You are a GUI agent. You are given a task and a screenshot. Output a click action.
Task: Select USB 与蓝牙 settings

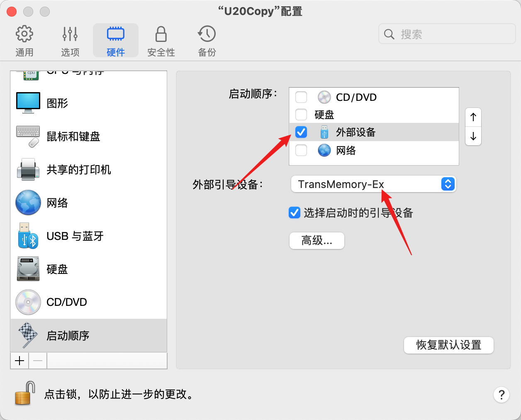[x=28, y=236]
